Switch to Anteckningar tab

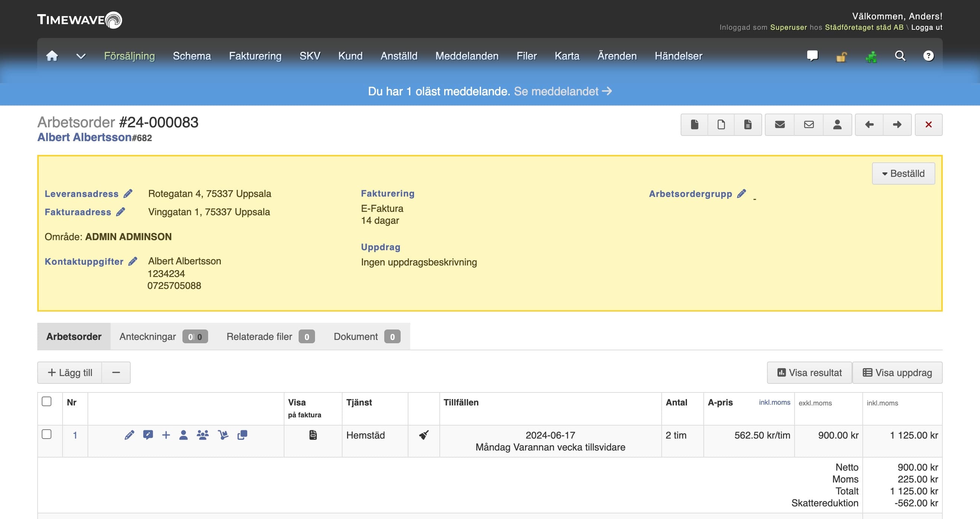pyautogui.click(x=163, y=336)
